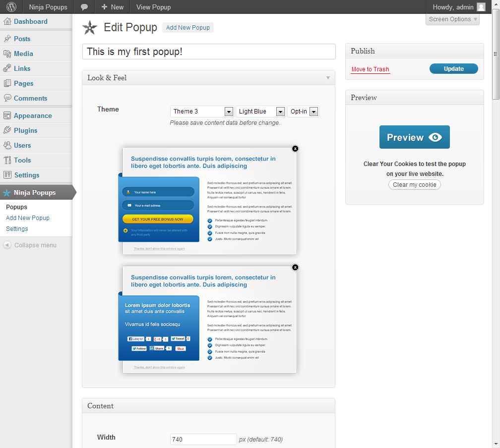This screenshot has width=500, height=448.
Task: Click the comments bubble icon in admin bar
Action: coord(84,7)
